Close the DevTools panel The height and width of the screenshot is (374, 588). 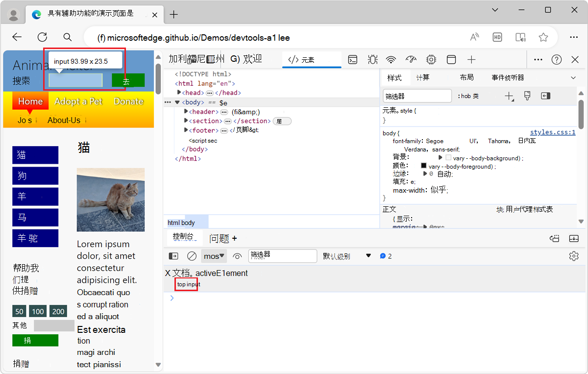click(575, 60)
